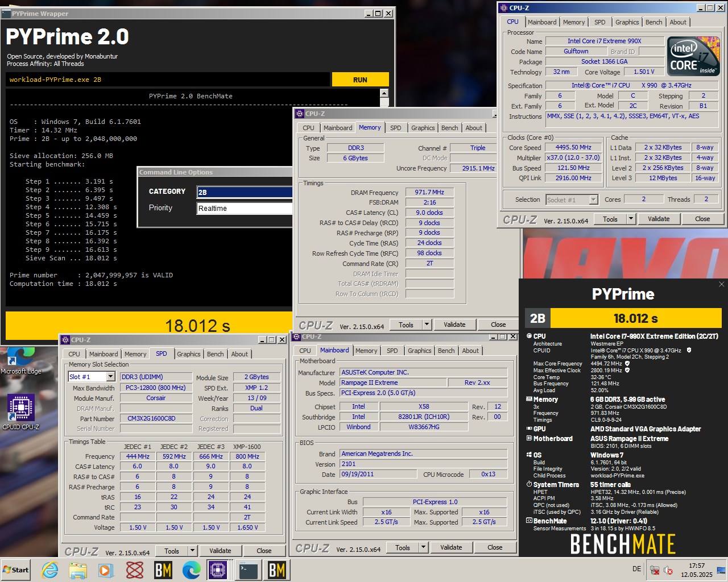Screen dimensions: 728x582
Task: Open Mainboard tab in the CPU-Z SPD window
Action: click(x=104, y=354)
